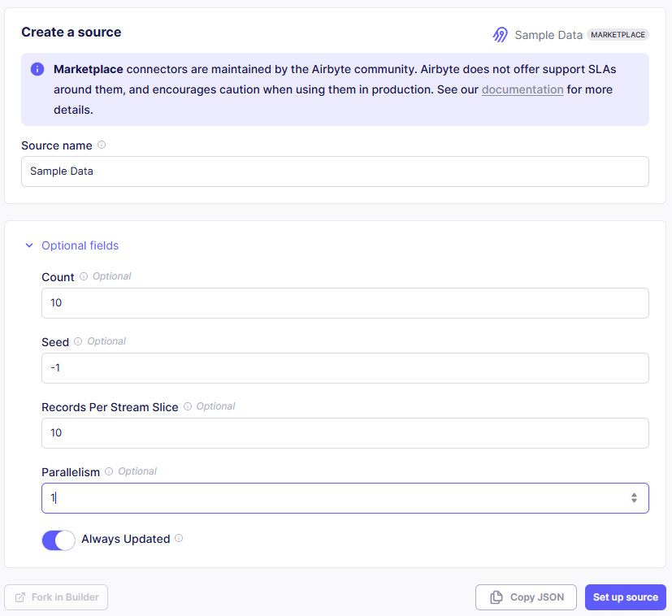Click the Parallelism number stepper arrows
This screenshot has width=672, height=616.
(634, 497)
